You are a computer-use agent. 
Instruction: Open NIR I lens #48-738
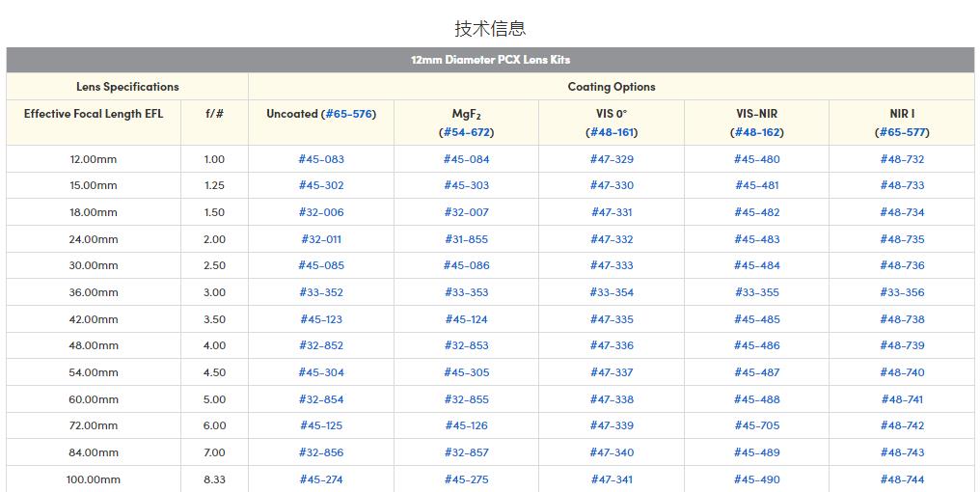click(902, 319)
